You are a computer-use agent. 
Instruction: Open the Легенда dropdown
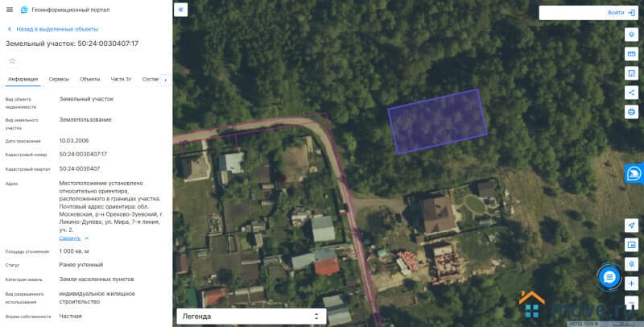pyautogui.click(x=251, y=317)
